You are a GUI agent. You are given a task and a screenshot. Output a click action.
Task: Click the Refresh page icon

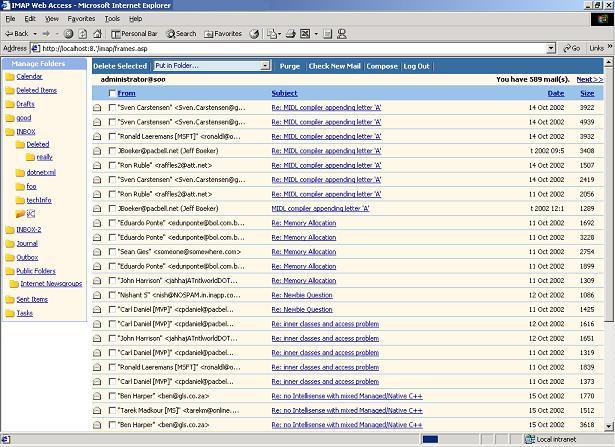tap(83, 34)
